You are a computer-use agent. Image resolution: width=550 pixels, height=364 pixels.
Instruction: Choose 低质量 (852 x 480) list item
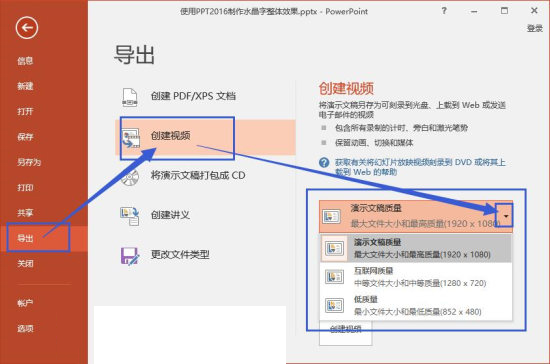pyautogui.click(x=416, y=305)
